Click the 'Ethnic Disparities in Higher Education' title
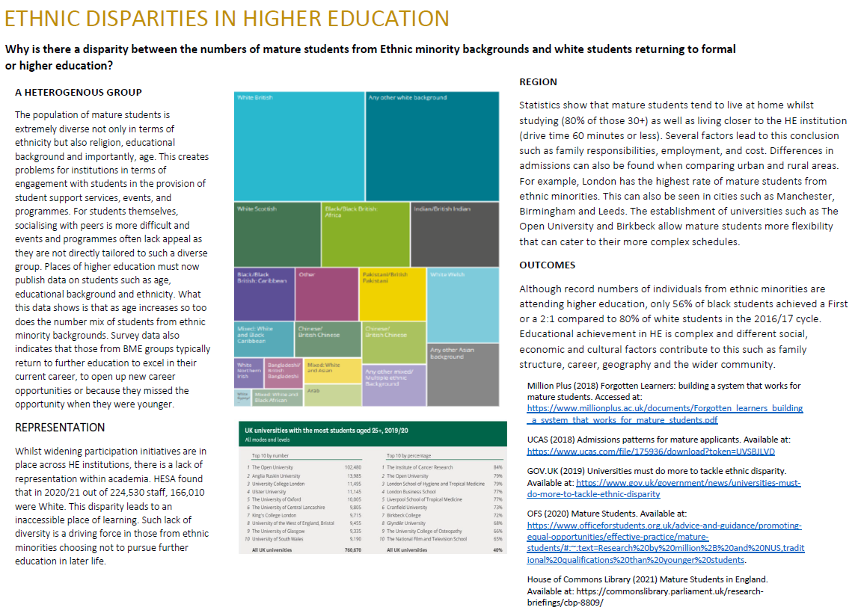Image resolution: width=861 pixels, height=616 pixels. click(x=227, y=19)
